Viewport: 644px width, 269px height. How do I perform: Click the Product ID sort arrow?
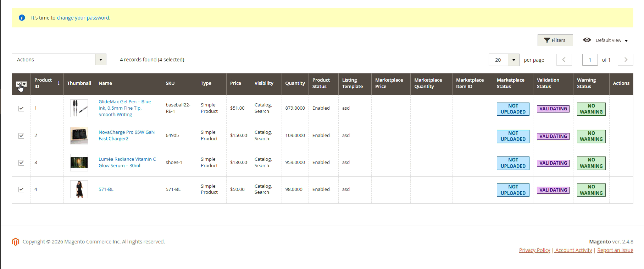59,83
